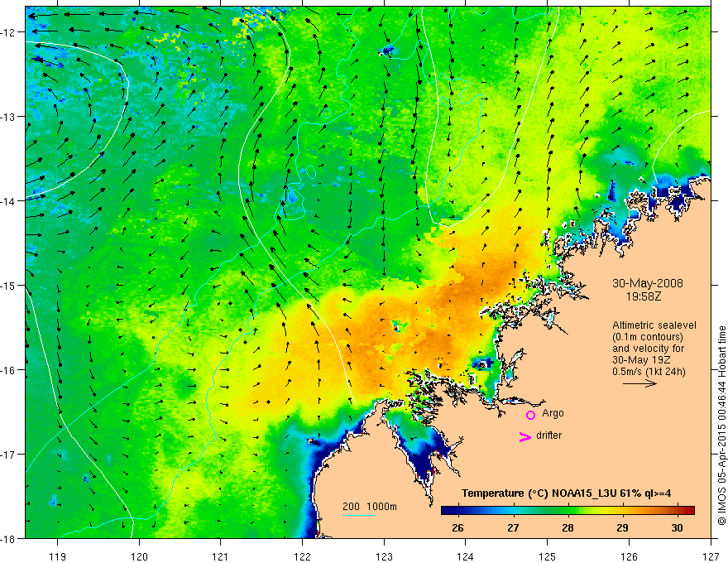Image resolution: width=728 pixels, height=563 pixels.
Task: Click the '0.5m/s (1kt 24h)' text
Action: click(x=649, y=372)
